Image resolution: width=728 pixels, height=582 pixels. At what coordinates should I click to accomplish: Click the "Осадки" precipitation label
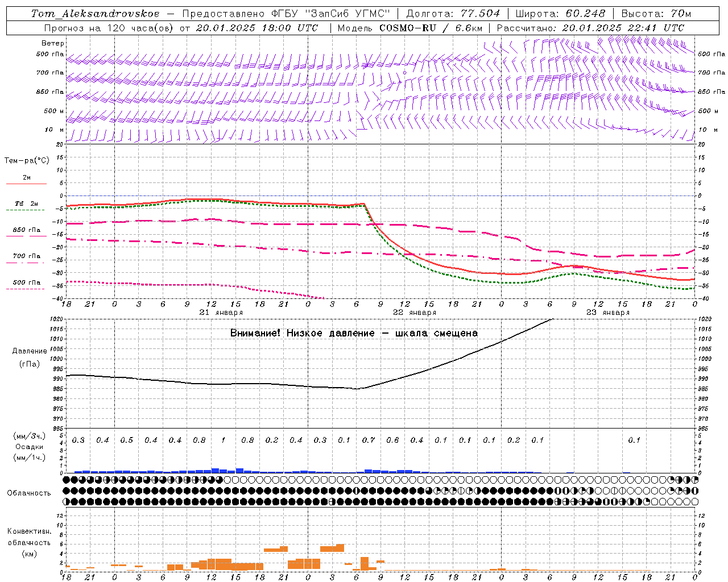30,447
